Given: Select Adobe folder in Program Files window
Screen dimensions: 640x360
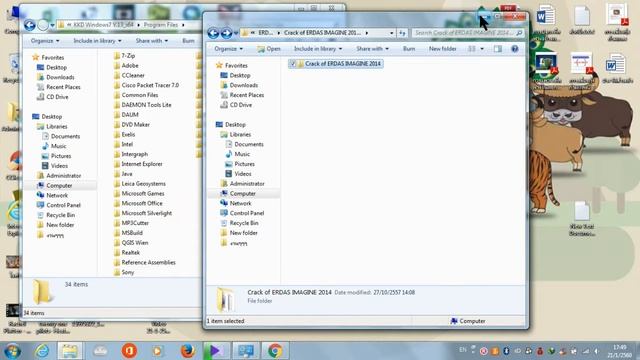Looking at the screenshot, I should (126, 65).
